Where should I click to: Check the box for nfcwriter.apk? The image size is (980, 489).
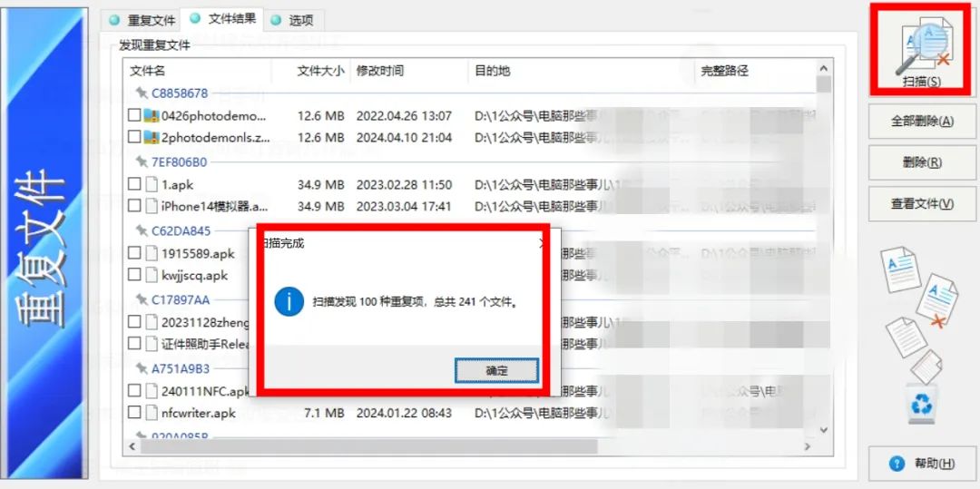133,412
